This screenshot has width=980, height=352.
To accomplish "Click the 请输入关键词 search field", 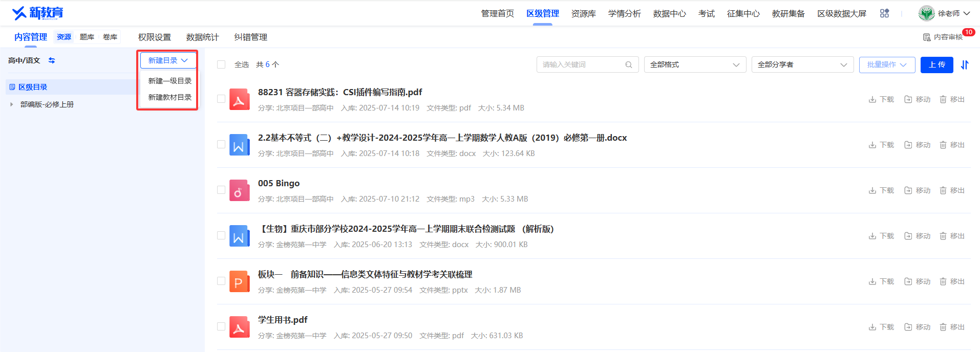I will (x=582, y=64).
